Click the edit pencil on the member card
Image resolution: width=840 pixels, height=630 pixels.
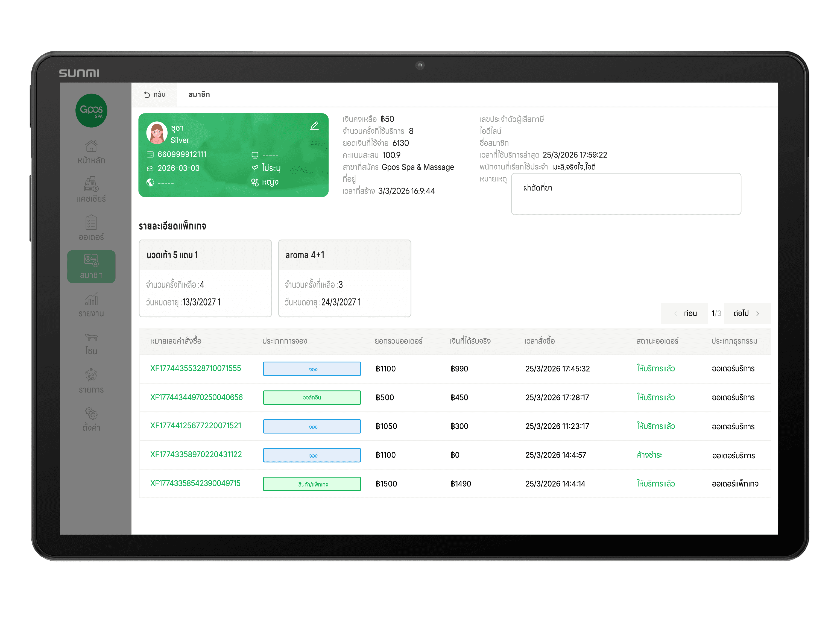[314, 126]
